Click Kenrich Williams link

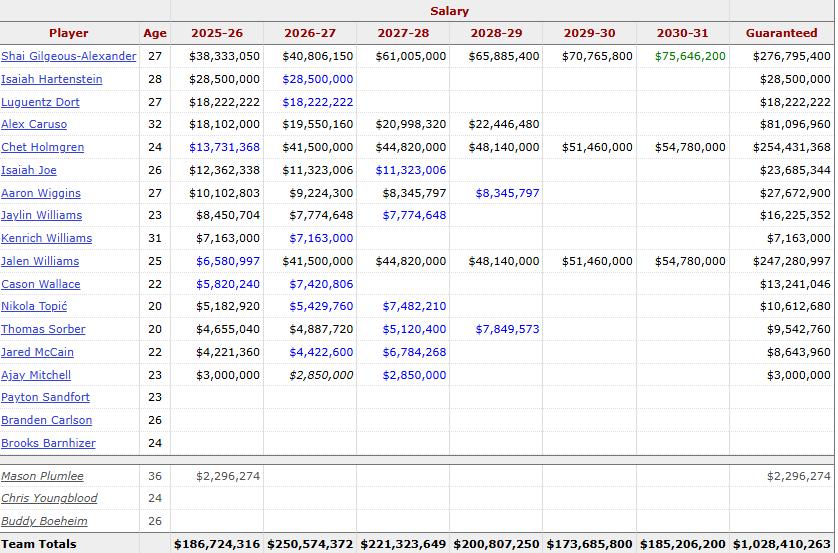coord(46,238)
